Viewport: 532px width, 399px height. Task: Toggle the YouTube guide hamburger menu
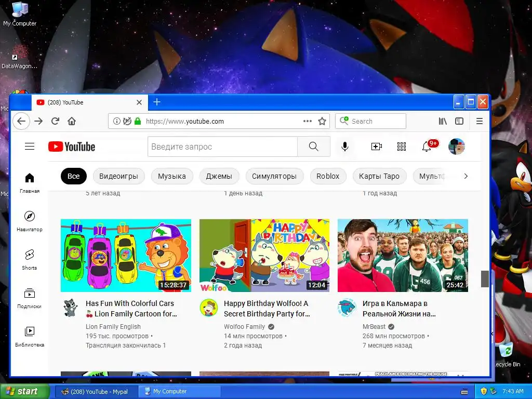[30, 147]
